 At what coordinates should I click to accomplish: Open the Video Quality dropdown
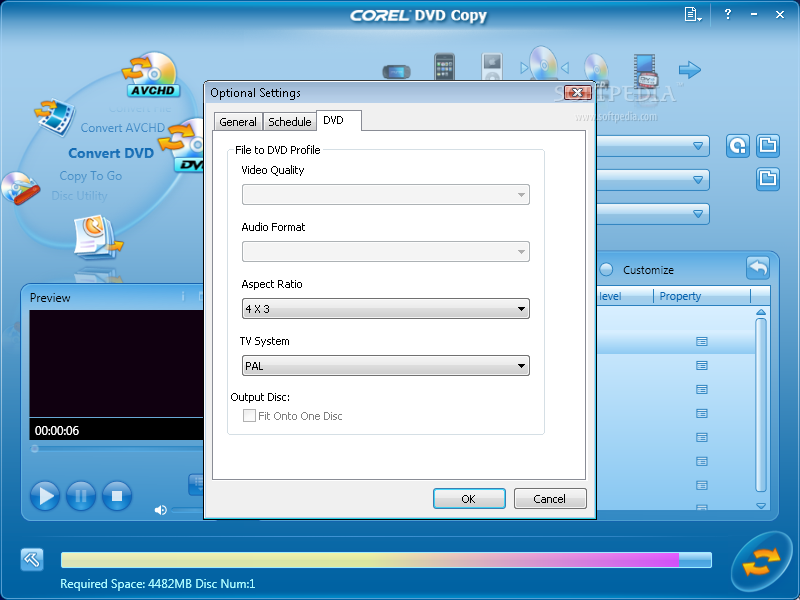click(386, 194)
